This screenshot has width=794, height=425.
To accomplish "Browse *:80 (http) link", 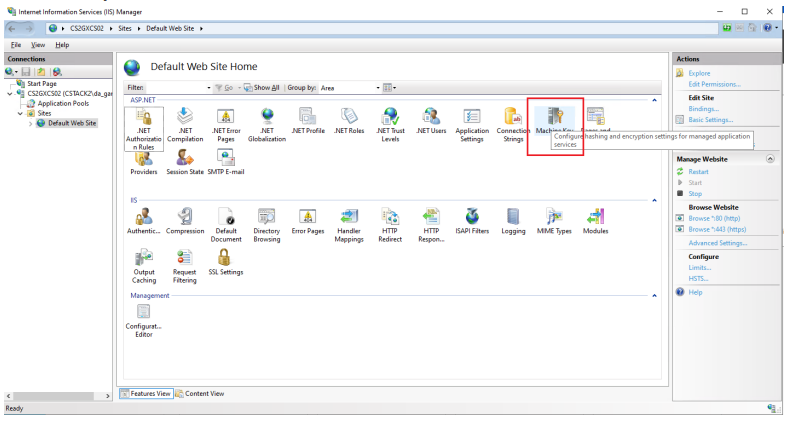I will (714, 218).
